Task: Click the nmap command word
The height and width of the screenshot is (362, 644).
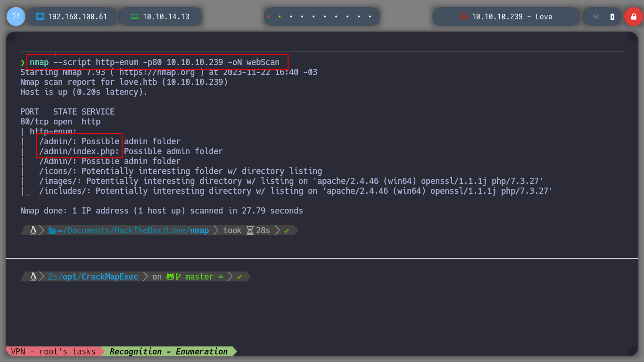Action: [x=39, y=62]
